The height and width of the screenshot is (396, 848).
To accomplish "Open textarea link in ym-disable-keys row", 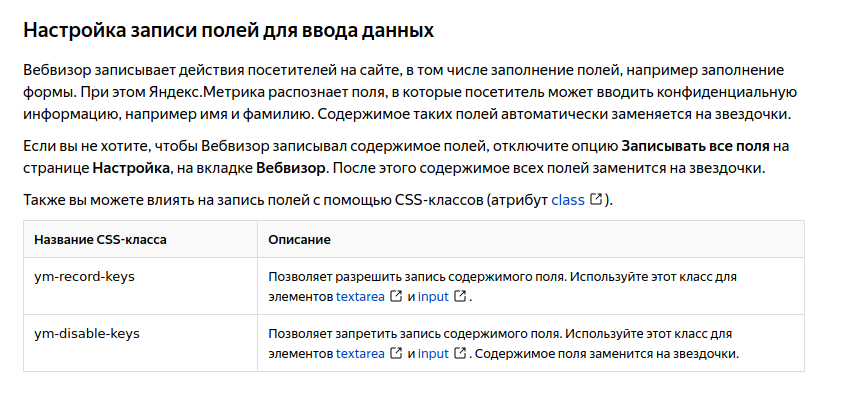I will click(x=360, y=354).
